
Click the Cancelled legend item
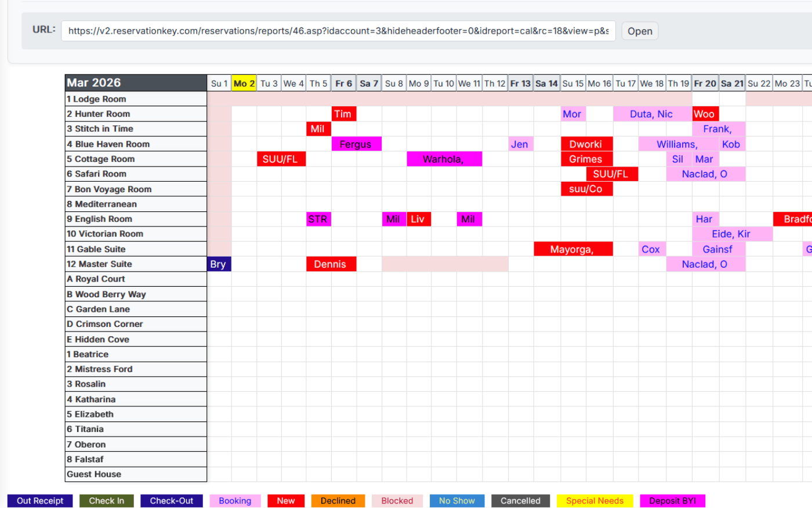tap(520, 500)
